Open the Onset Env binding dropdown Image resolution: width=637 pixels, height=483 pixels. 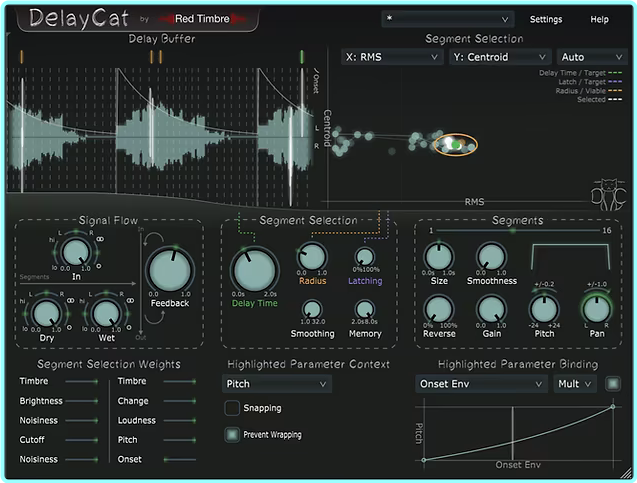coord(481,384)
